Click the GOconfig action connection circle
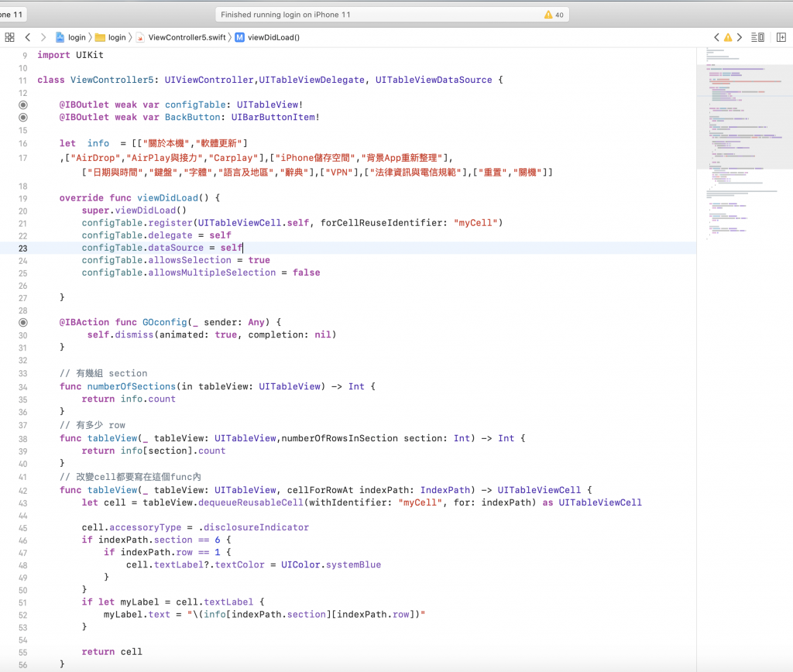The width and height of the screenshot is (793, 672). click(23, 323)
